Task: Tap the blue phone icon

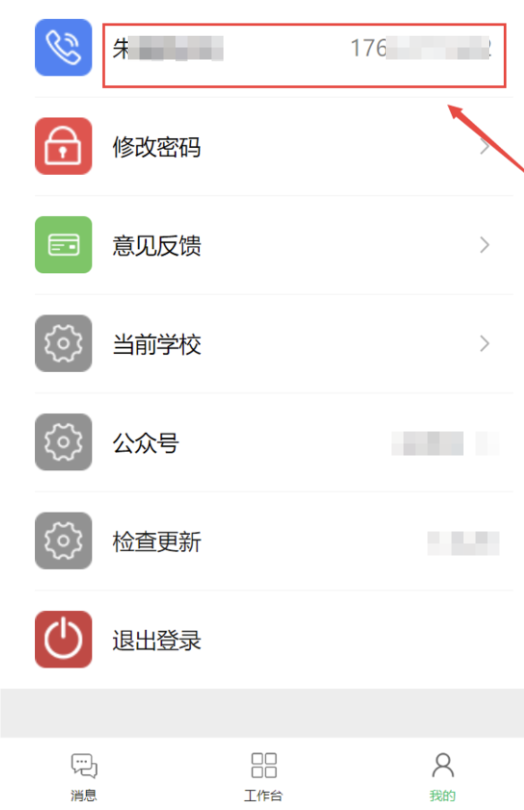Action: coord(64,48)
